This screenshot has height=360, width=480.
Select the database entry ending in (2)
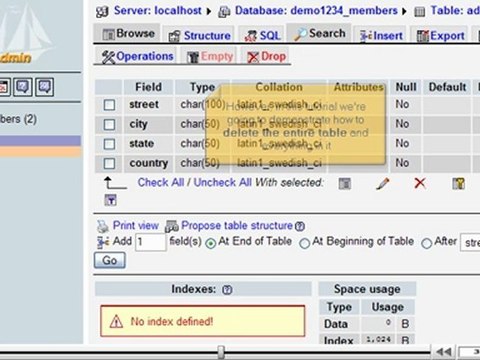(x=18, y=119)
